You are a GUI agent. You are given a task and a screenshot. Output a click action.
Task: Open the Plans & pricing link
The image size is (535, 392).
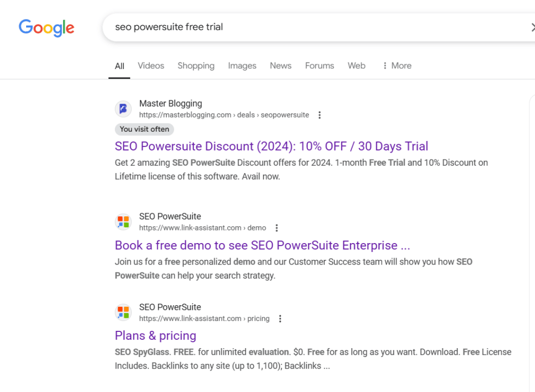coord(155,335)
